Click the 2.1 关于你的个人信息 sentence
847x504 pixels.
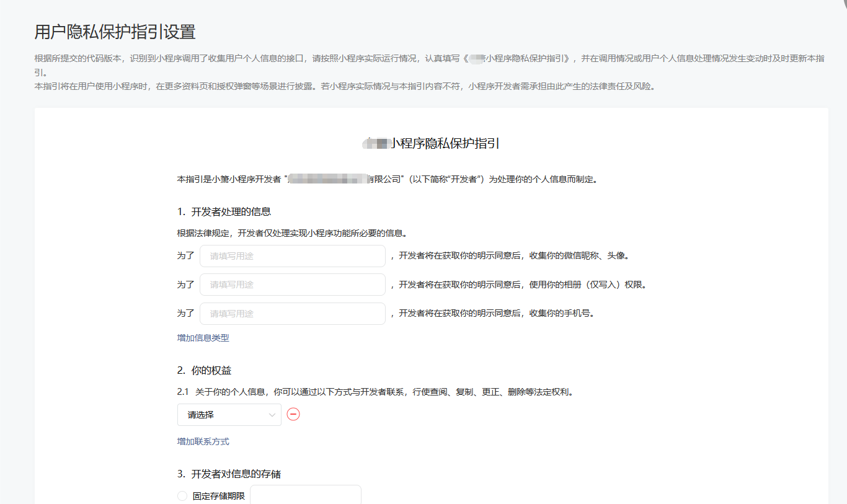pos(375,392)
